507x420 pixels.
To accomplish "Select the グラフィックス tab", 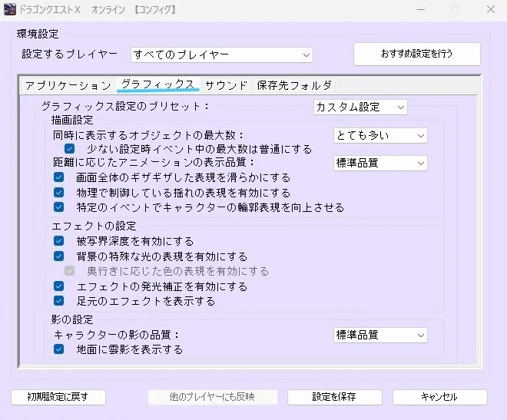I will [x=158, y=84].
